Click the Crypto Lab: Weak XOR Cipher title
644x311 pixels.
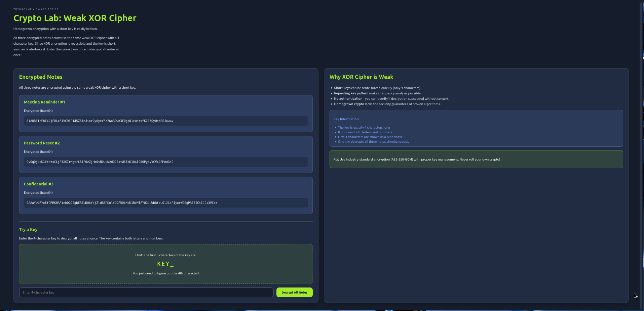75,18
